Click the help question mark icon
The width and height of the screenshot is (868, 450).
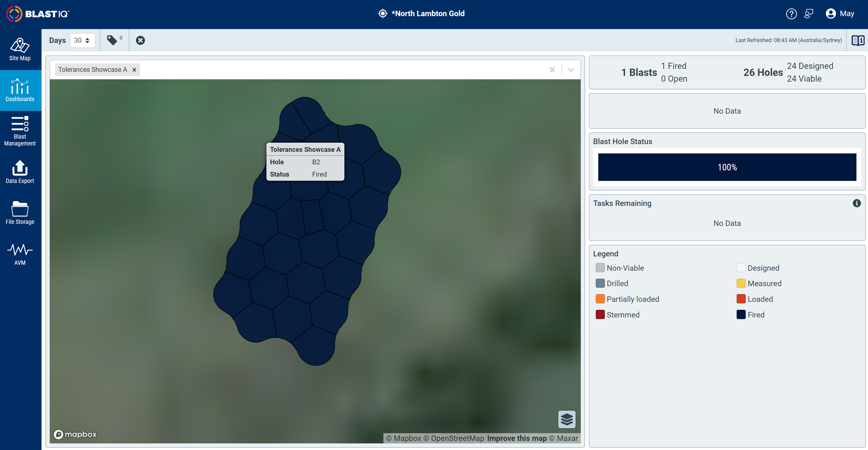[792, 14]
